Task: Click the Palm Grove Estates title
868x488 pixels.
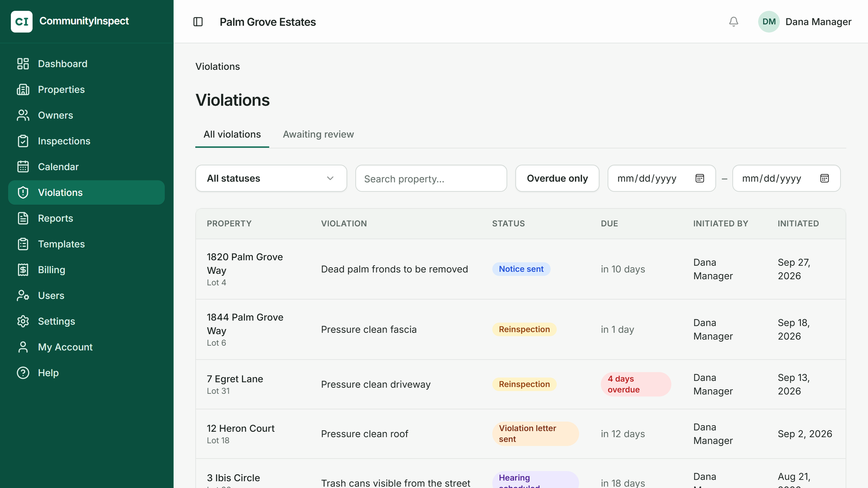Action: click(267, 22)
